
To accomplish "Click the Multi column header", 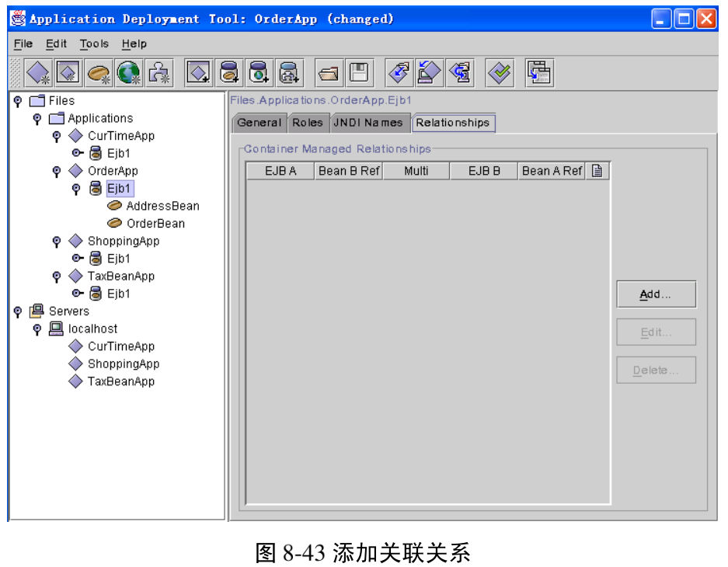I will tap(416, 171).
